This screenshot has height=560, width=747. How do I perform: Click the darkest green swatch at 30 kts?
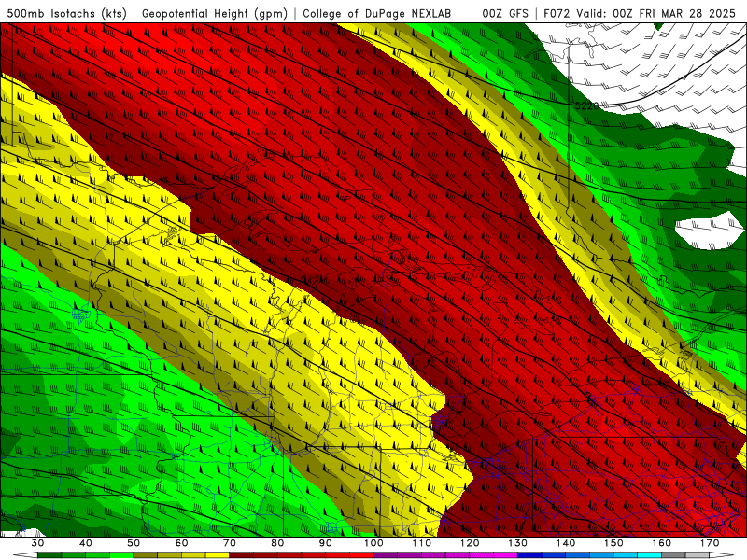coord(49,554)
